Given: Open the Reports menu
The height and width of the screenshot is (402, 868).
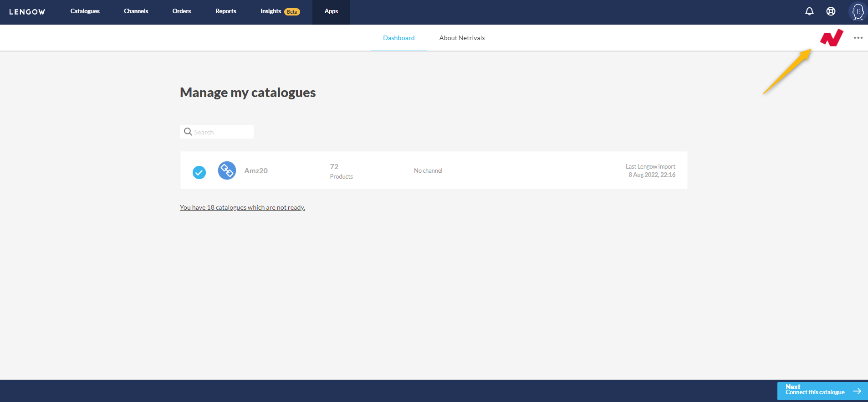Looking at the screenshot, I should [x=225, y=11].
